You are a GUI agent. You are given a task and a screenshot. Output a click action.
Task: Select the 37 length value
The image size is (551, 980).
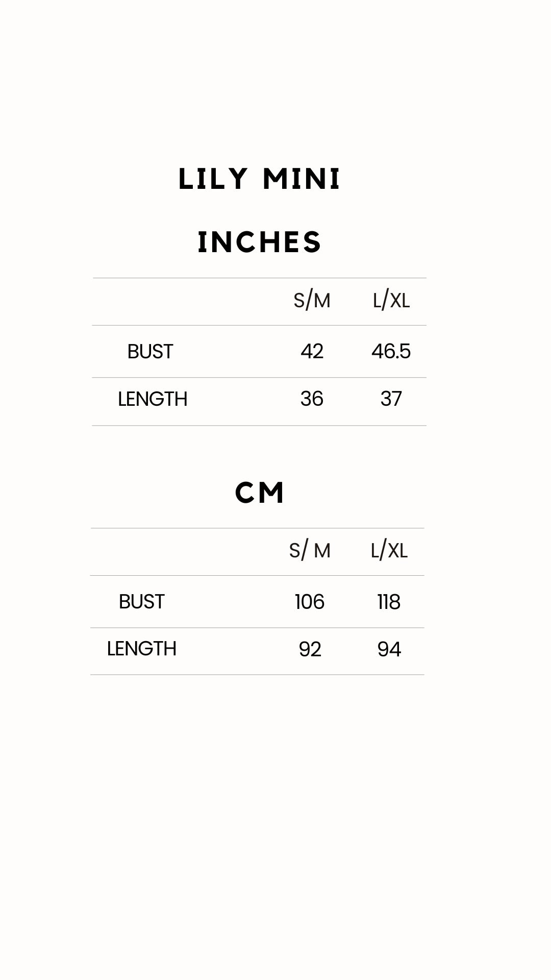[391, 399]
